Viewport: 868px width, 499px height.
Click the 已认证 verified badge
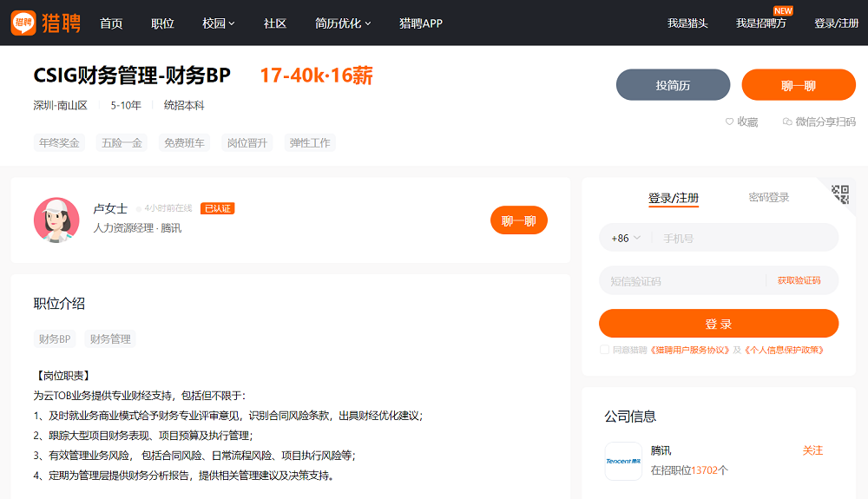[217, 208]
